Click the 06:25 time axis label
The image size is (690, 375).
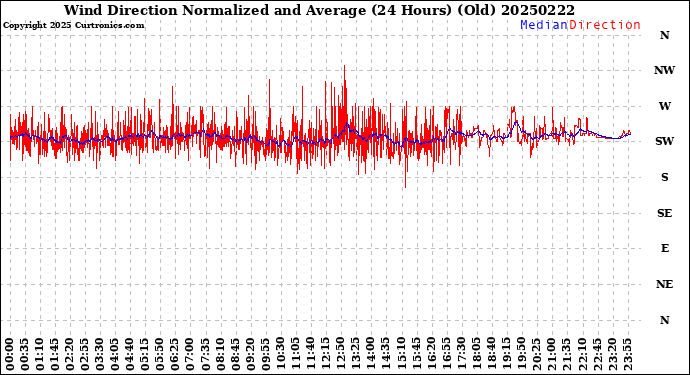pos(175,354)
